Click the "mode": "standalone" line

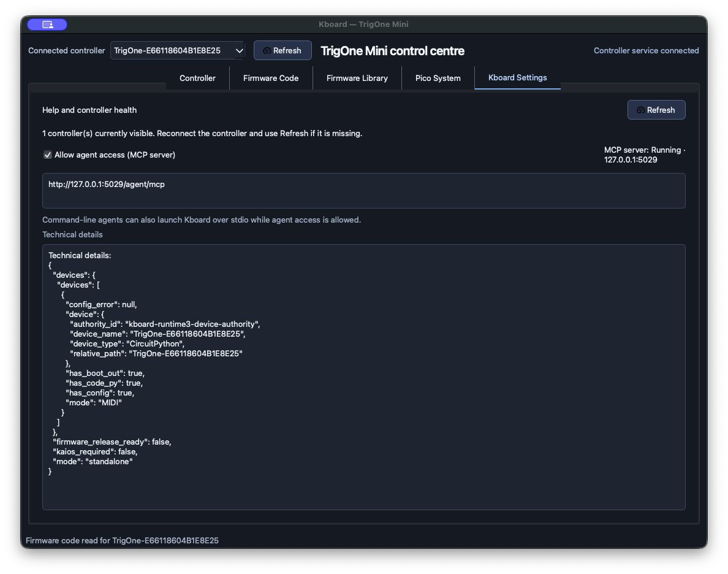pyautogui.click(x=93, y=462)
